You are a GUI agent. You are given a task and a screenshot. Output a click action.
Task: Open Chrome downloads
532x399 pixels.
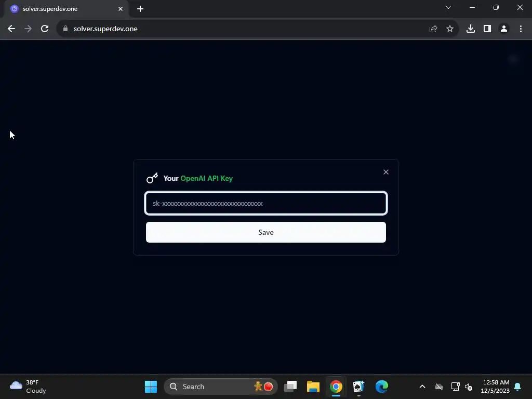pos(471,29)
